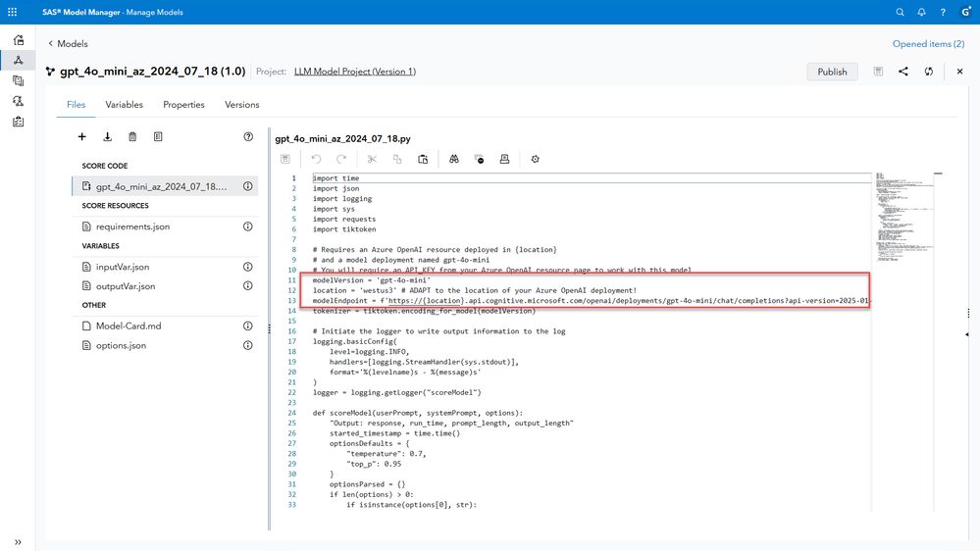Add a new file with plus icon
This screenshot has height=551, width=980.
(x=81, y=136)
